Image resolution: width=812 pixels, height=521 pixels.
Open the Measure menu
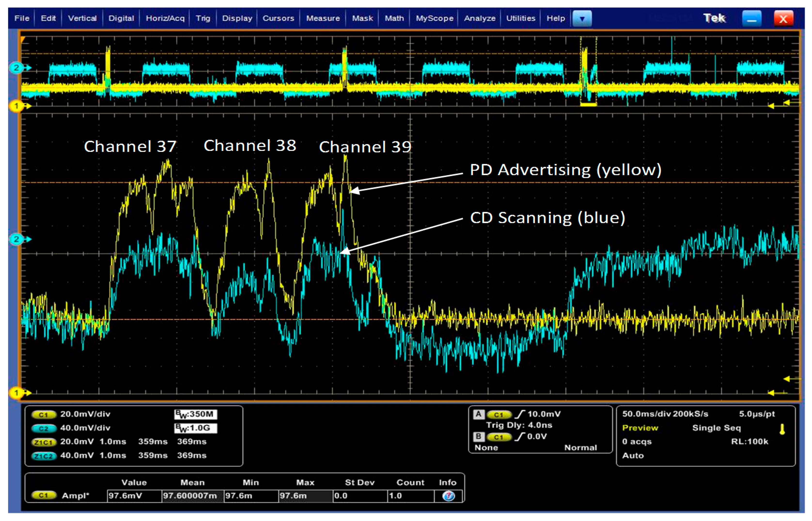[x=323, y=18]
